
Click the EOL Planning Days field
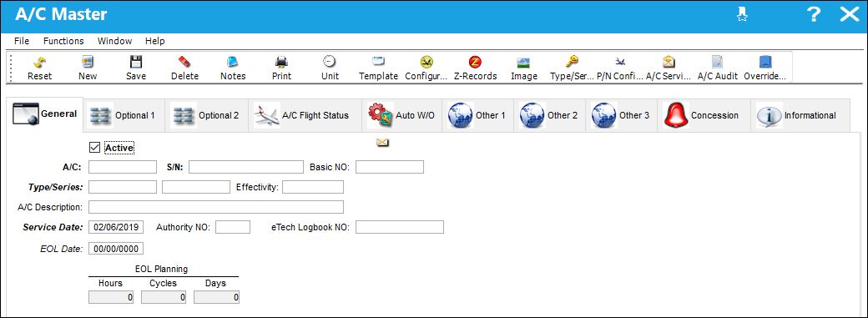(217, 297)
